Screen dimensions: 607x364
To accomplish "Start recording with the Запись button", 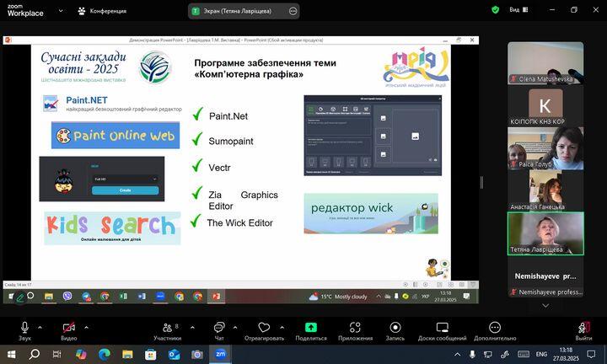I will 395,331.
